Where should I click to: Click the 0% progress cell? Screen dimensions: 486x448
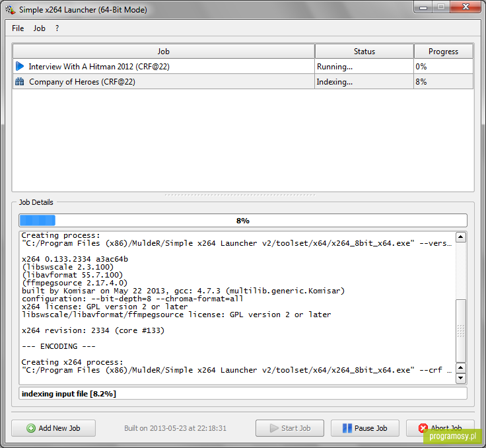443,66
